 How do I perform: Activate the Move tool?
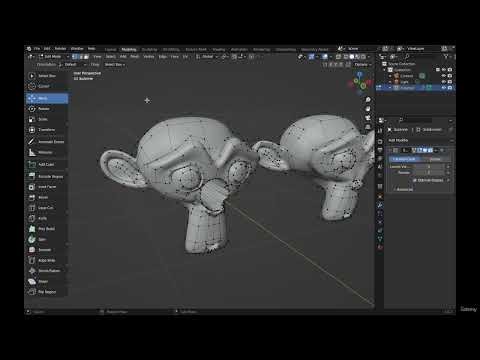point(47,98)
